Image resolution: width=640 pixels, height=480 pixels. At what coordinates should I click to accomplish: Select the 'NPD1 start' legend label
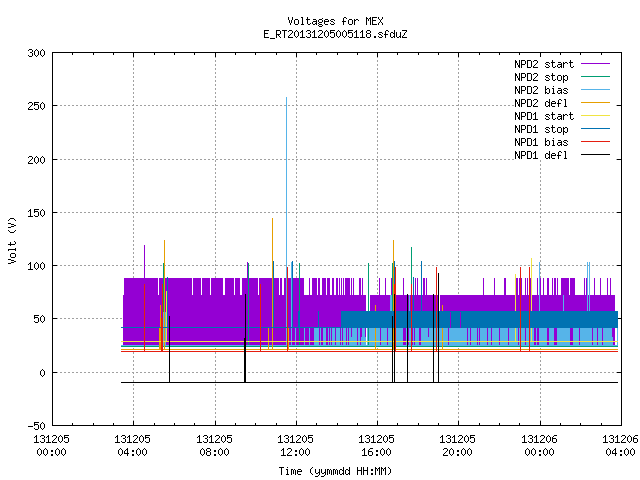(544, 116)
